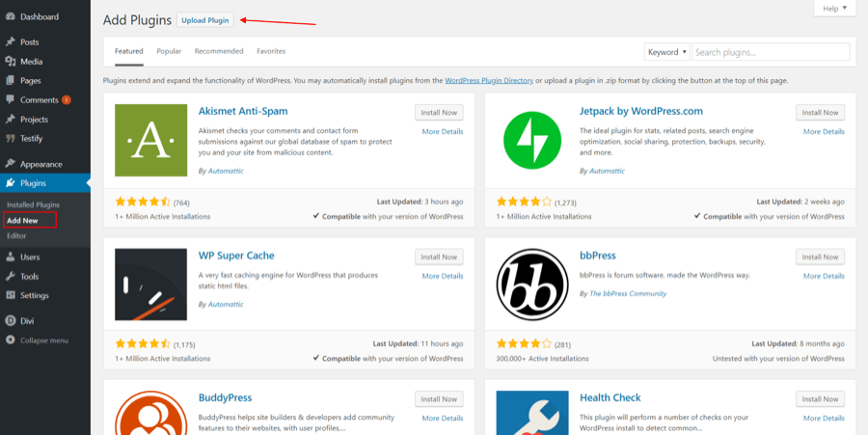The image size is (868, 435).
Task: Click the BuddyPress orange logo
Action: click(151, 413)
